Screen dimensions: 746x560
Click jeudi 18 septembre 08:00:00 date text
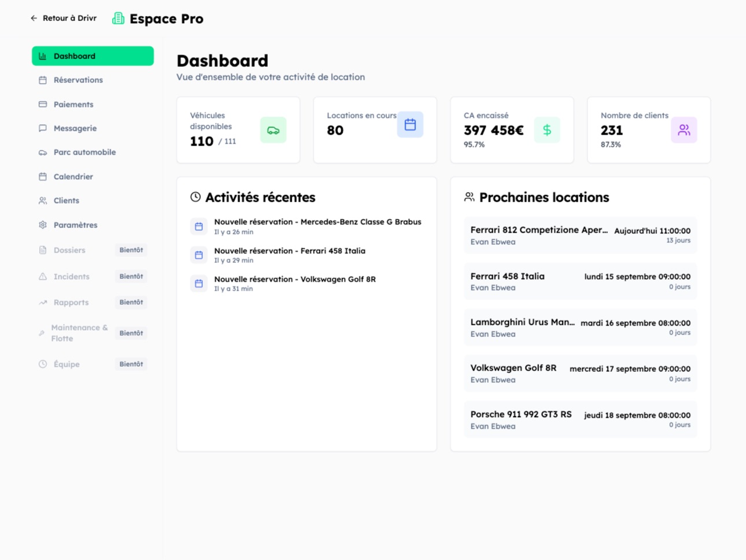click(x=637, y=415)
